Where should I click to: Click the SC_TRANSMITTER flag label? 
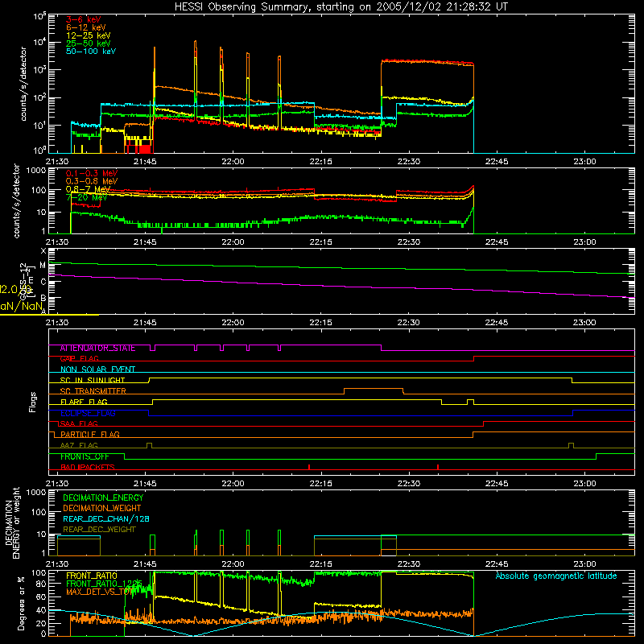(93, 391)
